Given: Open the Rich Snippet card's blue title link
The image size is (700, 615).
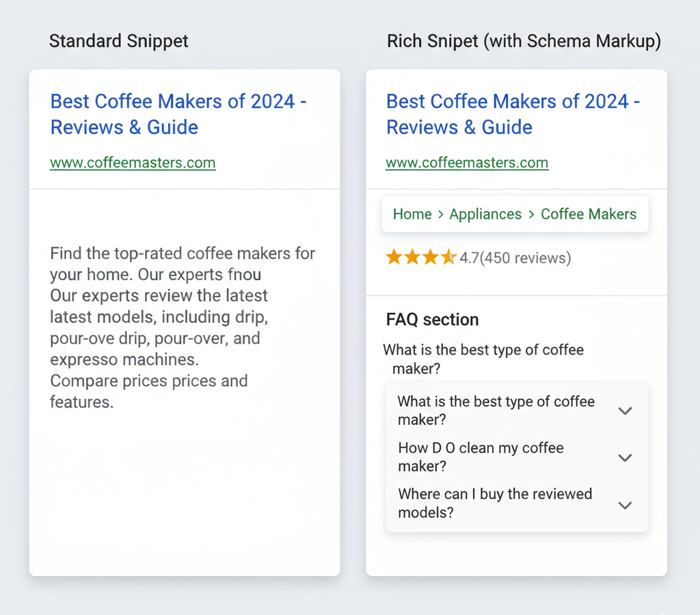Looking at the screenshot, I should click(x=513, y=114).
